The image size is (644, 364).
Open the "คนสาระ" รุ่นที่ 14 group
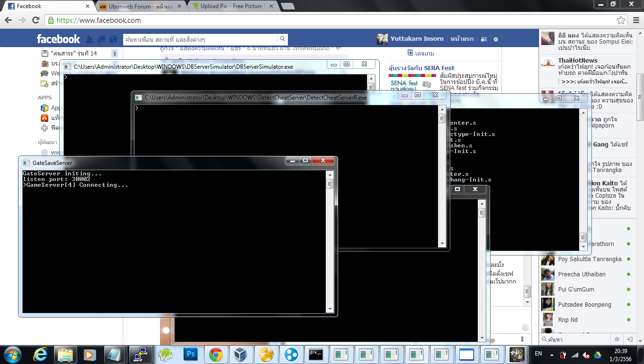point(73,54)
